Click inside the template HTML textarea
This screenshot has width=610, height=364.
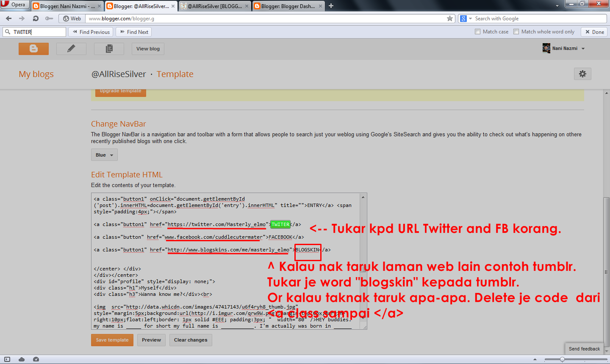pos(229,261)
